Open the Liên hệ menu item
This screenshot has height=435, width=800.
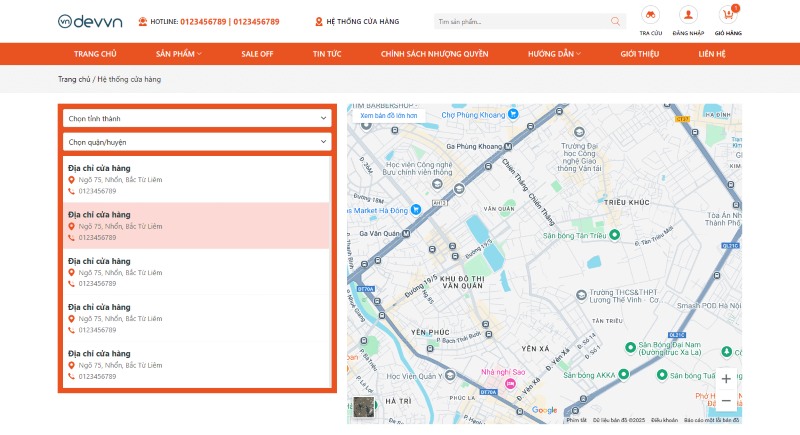712,54
